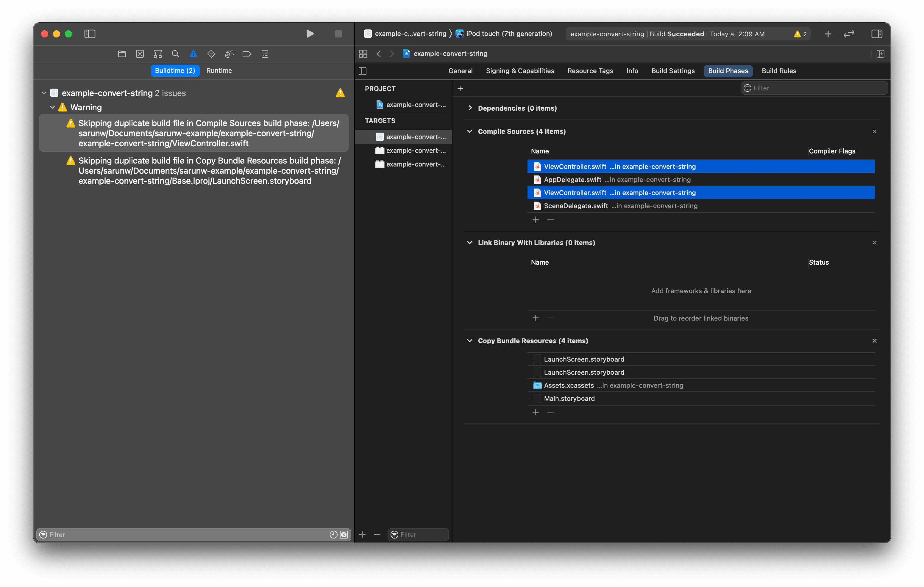Switch to the Runtime issues tab
The image size is (924, 587).
tap(219, 70)
